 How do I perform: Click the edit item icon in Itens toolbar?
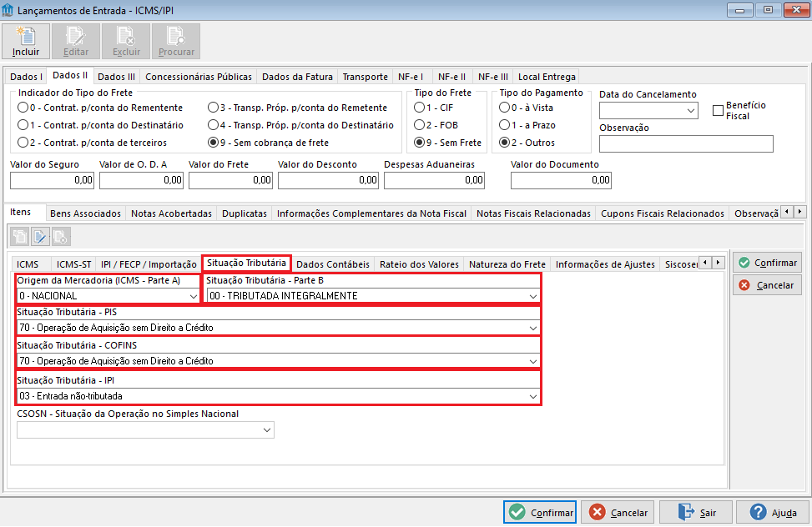pyautogui.click(x=40, y=237)
